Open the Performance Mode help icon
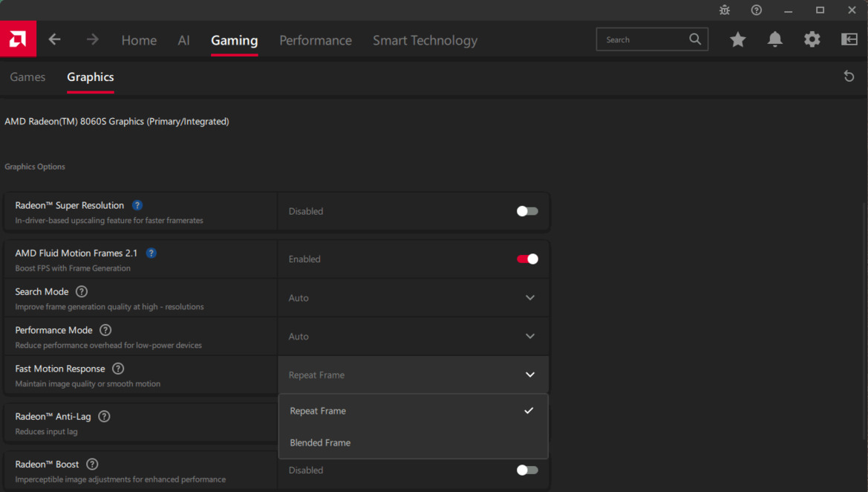 105,330
